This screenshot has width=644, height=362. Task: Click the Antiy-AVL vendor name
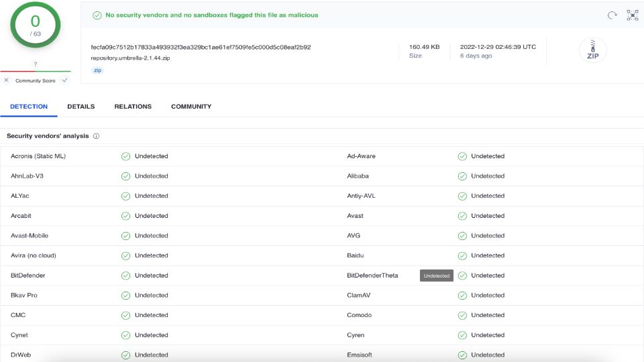[x=361, y=196]
